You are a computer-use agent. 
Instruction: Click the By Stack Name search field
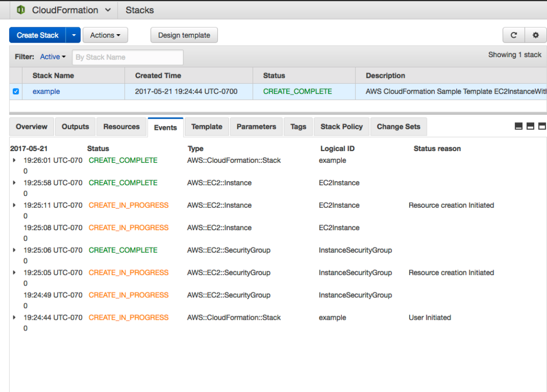click(128, 57)
